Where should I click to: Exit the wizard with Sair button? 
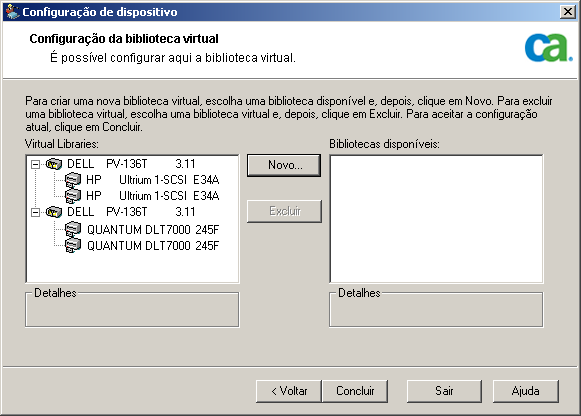(x=444, y=391)
